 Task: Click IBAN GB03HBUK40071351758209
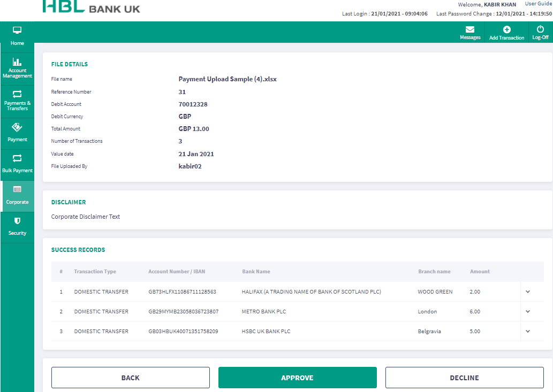pos(184,331)
